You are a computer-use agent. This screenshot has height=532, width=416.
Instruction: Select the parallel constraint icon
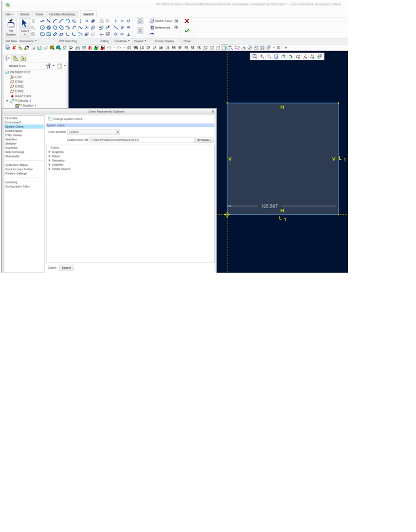tap(128, 21)
